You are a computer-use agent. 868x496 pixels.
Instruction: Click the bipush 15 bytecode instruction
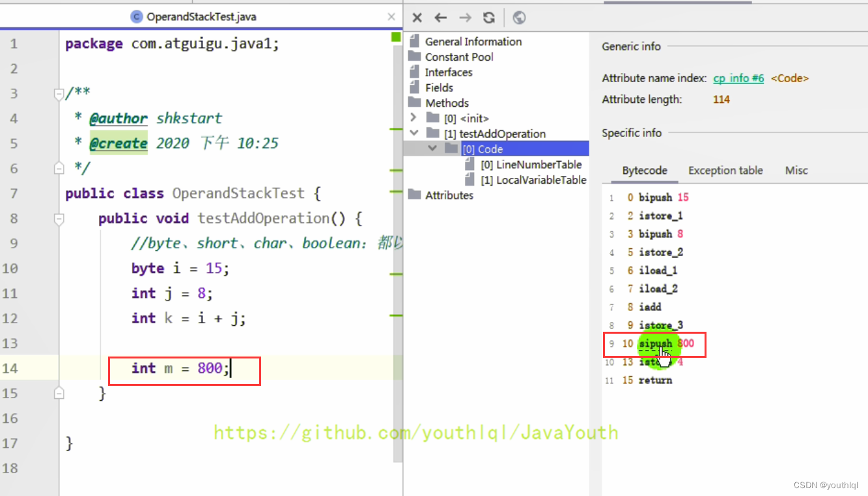point(664,197)
